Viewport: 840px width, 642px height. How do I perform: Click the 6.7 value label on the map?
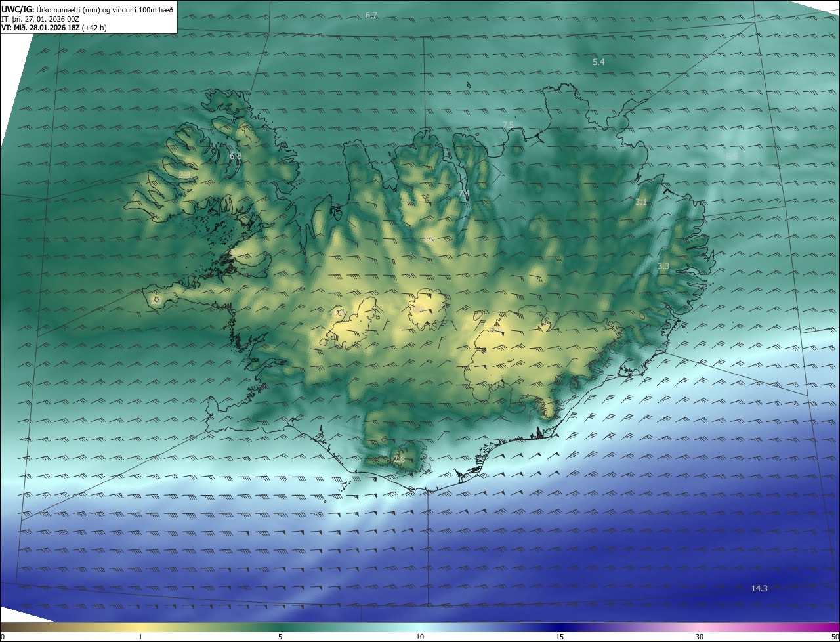pyautogui.click(x=371, y=15)
